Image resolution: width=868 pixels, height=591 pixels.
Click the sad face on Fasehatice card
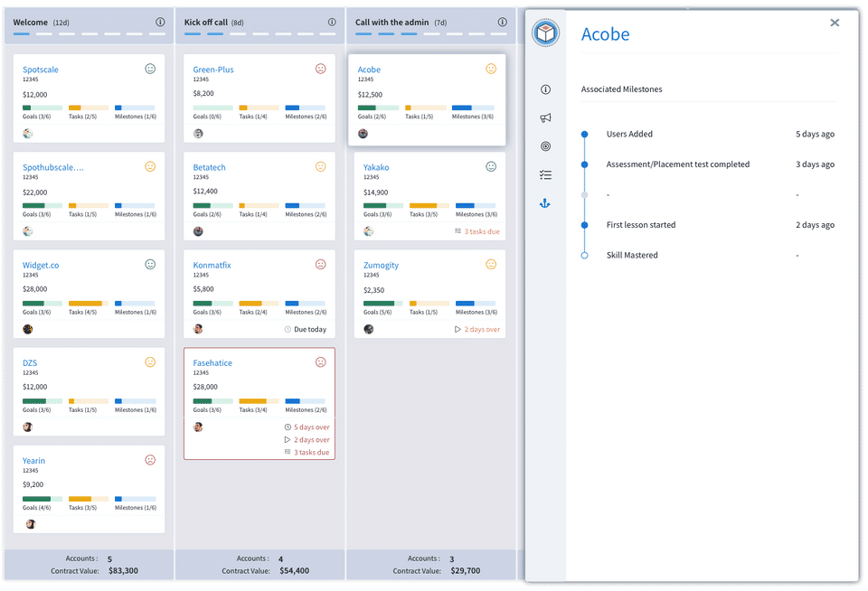coord(320,362)
